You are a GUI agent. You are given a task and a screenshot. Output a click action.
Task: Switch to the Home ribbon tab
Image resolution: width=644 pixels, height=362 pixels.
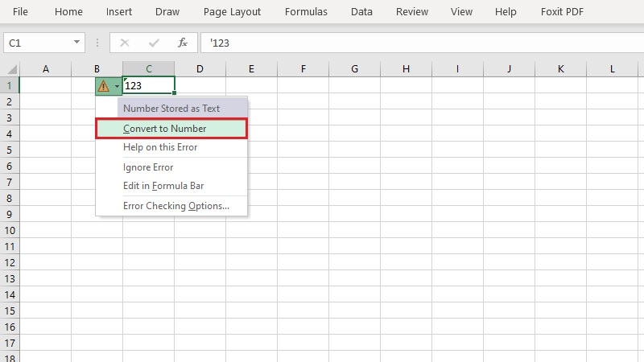tap(68, 11)
